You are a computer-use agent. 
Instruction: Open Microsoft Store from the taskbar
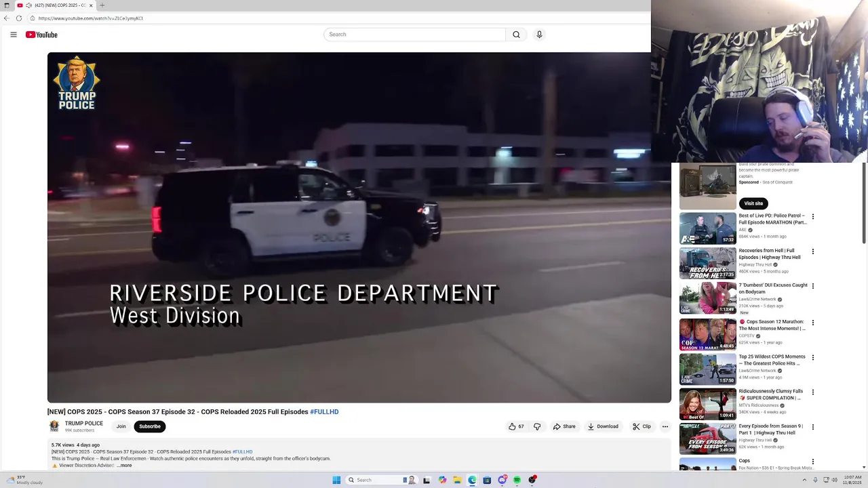pyautogui.click(x=487, y=480)
